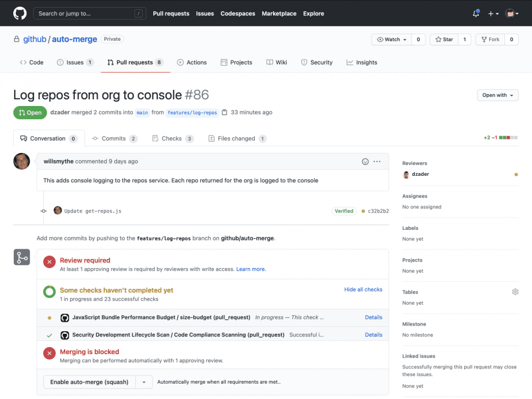Open the Open with dropdown

[x=497, y=95]
